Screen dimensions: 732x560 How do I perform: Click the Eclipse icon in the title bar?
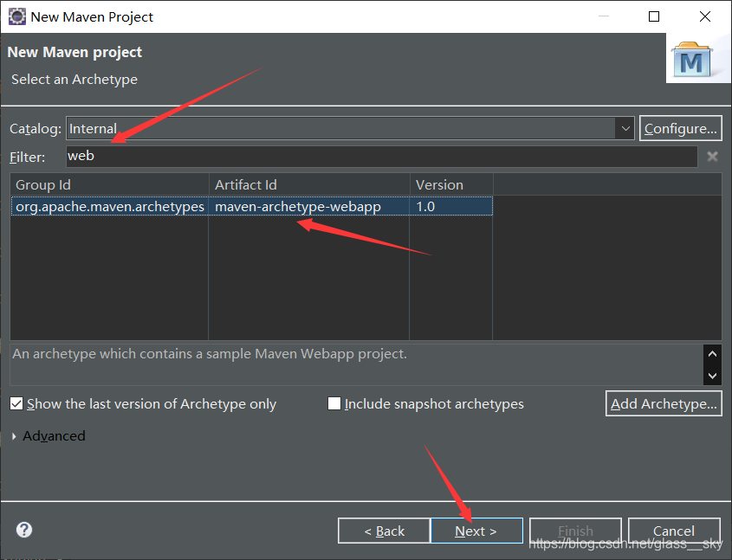(x=16, y=16)
